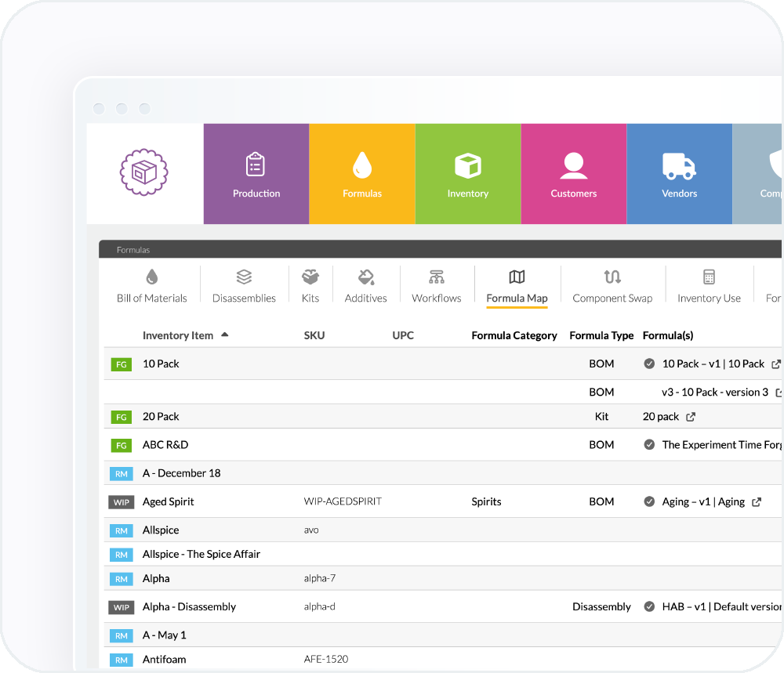Open the 20 pack kit formula link
This screenshot has height=673, width=784.
[x=660, y=417]
